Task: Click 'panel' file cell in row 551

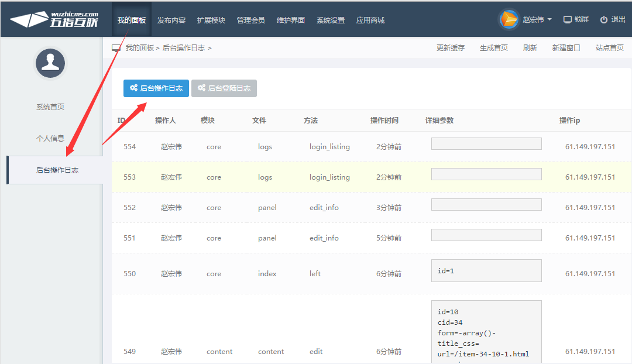Action: [267, 238]
